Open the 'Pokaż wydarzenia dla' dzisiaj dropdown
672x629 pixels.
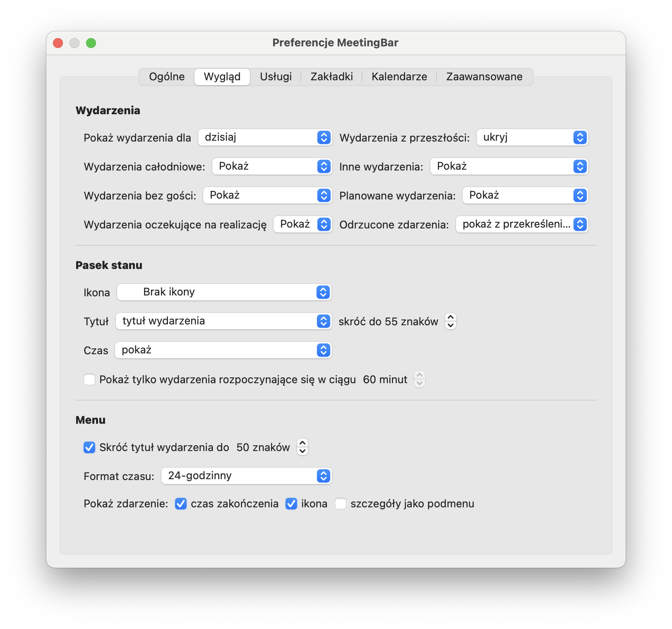(x=265, y=137)
